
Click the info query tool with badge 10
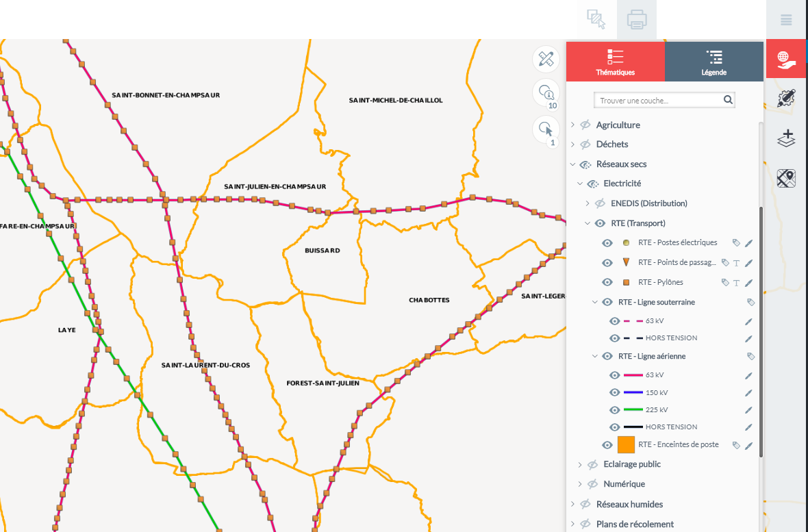point(546,92)
